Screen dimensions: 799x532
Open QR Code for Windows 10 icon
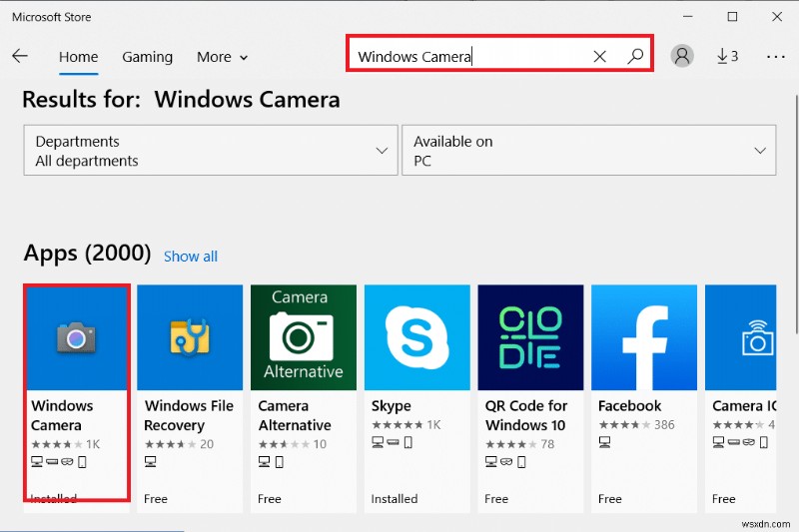[530, 337]
